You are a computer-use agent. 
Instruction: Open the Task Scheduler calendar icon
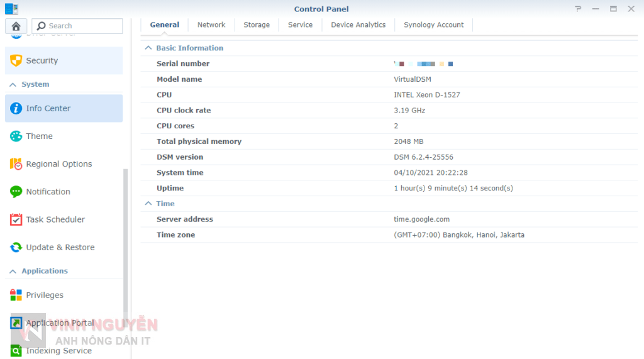pyautogui.click(x=16, y=219)
